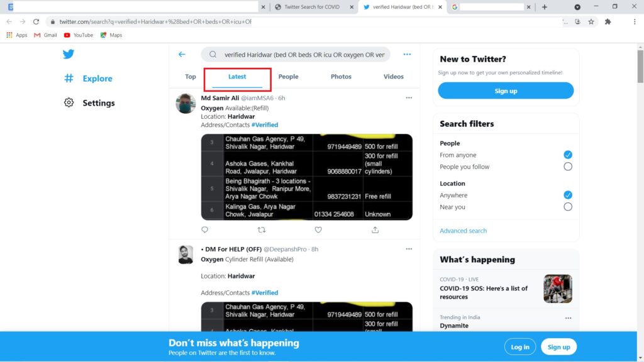Open more options on Md Samir Ali's tweet
The image size is (644, 362).
tap(409, 98)
